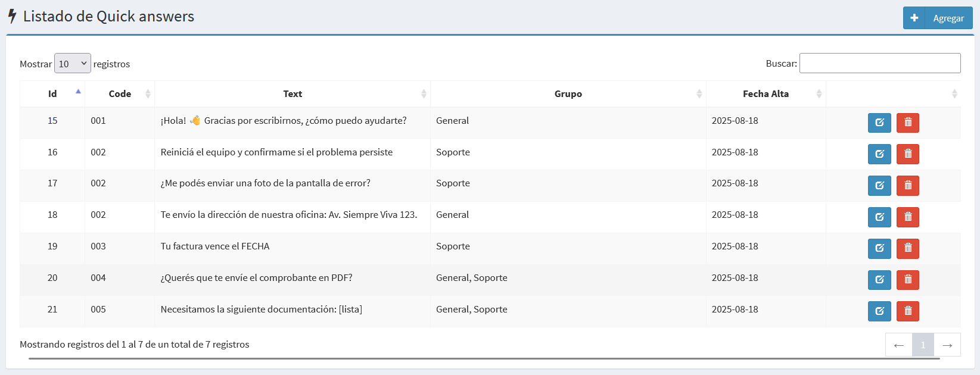Image resolution: width=980 pixels, height=375 pixels.
Task: Sort table by Fecha Alta column
Action: click(766, 94)
